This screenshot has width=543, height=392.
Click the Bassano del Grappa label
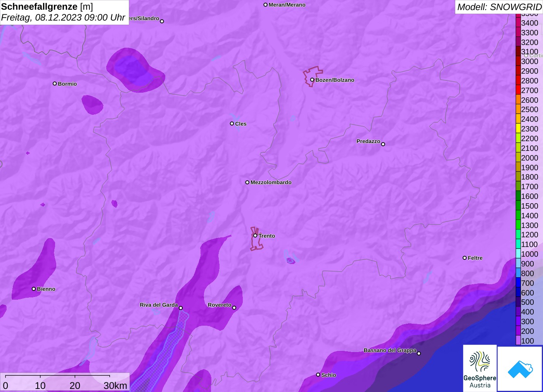tap(390, 350)
